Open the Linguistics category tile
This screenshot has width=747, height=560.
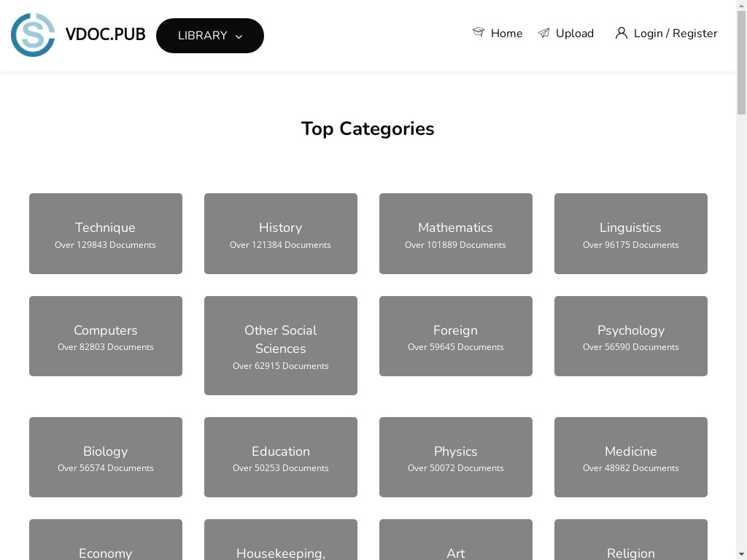pyautogui.click(x=630, y=233)
